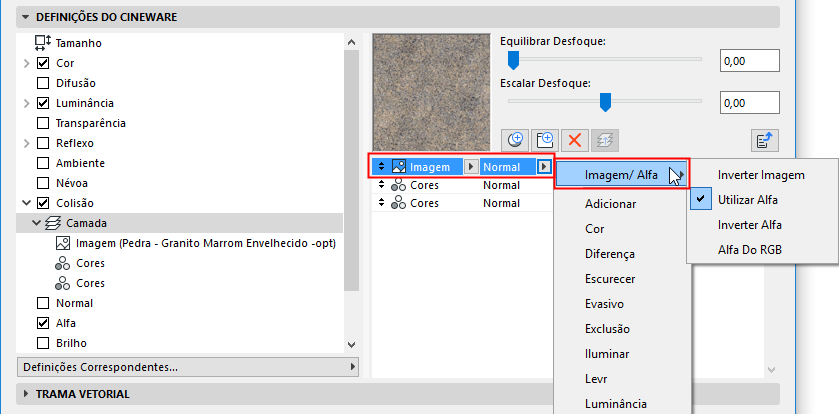Collapse the Camada tree node
The width and height of the screenshot is (839, 414).
click(36, 223)
